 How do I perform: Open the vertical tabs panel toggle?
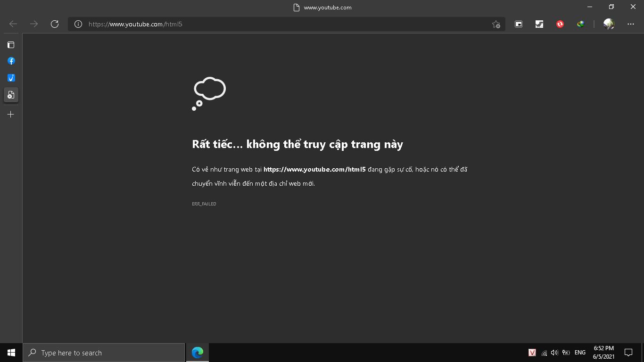point(11,45)
